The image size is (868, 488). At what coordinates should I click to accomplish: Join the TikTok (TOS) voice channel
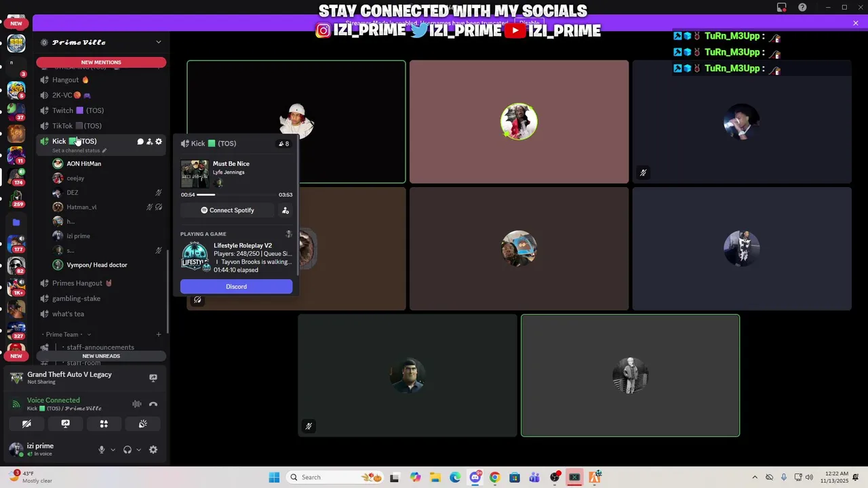coord(100,126)
